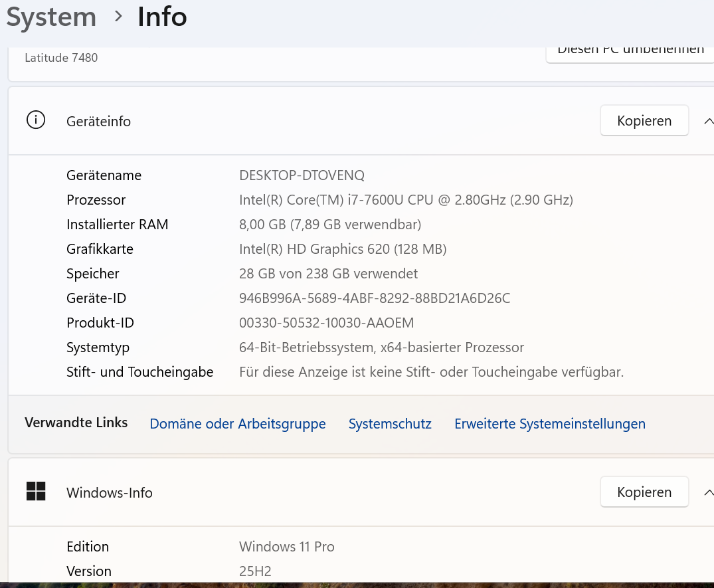Open 'Domäne oder Arbeitsgruppe' link
714x588 pixels.
238,424
